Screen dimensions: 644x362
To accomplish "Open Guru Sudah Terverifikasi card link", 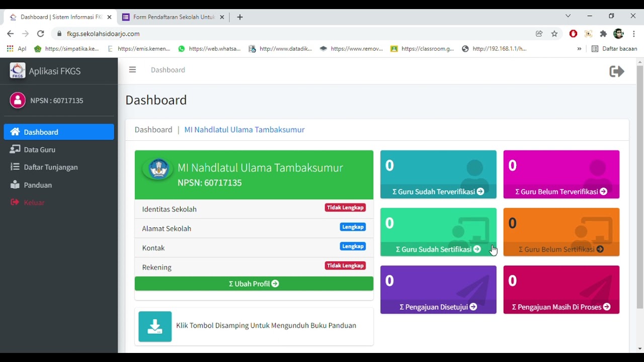I will point(438,192).
